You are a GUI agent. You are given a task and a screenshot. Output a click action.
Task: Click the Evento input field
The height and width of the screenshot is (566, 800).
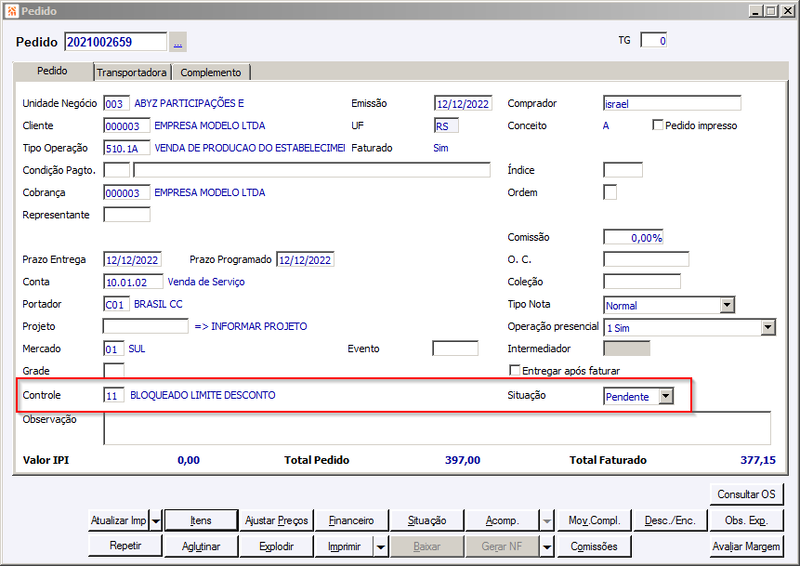[455, 349]
